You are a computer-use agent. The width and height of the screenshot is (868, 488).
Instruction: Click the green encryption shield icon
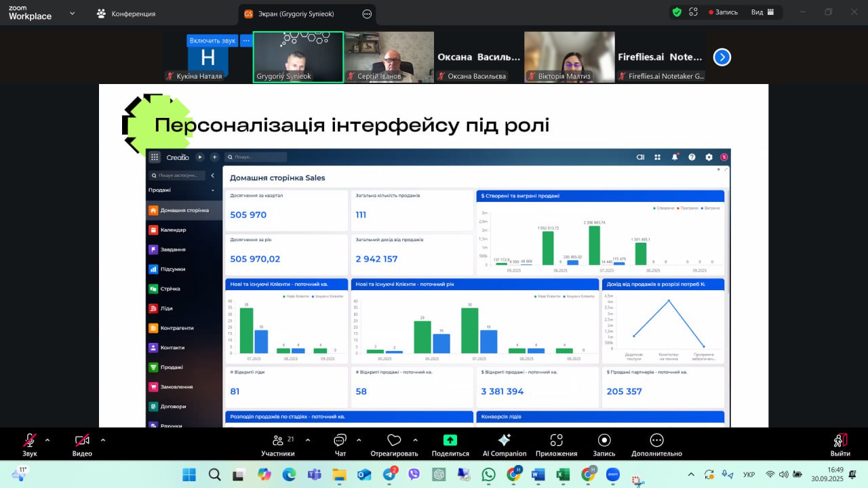677,12
